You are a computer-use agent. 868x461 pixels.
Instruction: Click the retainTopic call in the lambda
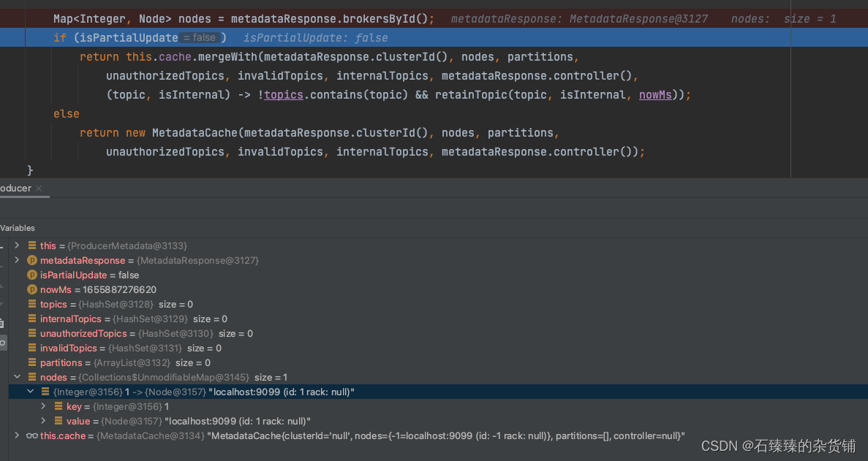(x=471, y=94)
